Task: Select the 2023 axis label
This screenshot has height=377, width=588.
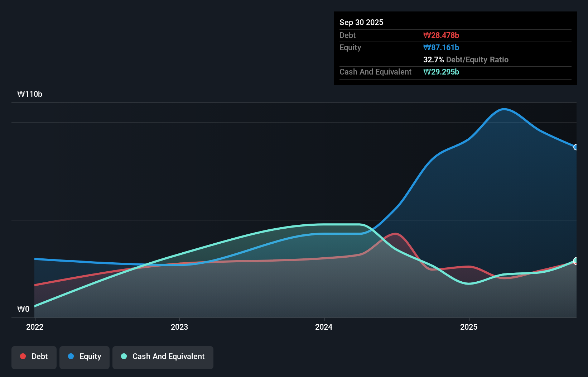Action: (x=180, y=327)
